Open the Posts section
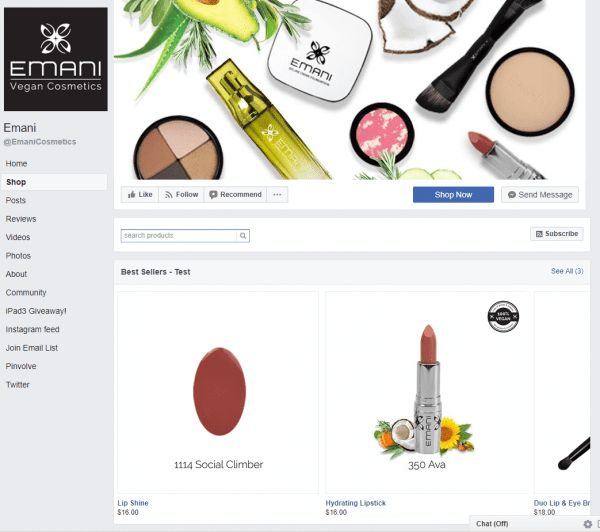 (x=16, y=201)
